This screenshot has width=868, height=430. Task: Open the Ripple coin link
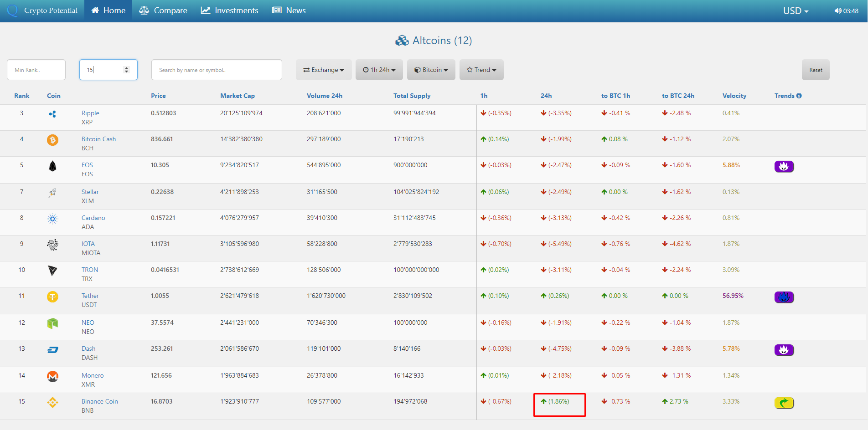(90, 113)
